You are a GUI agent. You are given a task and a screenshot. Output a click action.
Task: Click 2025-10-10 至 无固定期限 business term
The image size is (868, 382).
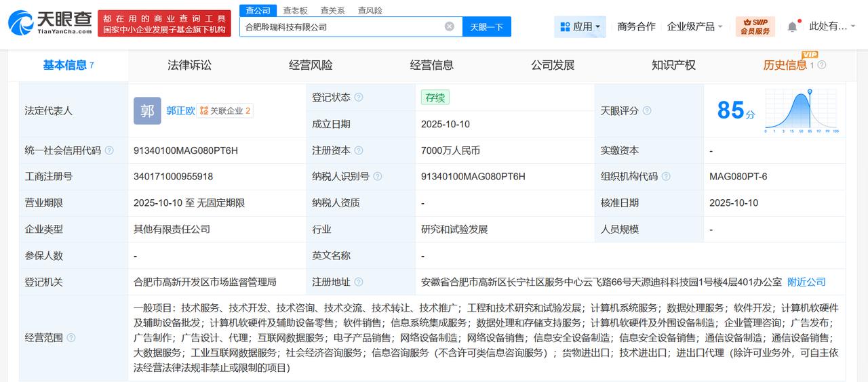point(189,203)
